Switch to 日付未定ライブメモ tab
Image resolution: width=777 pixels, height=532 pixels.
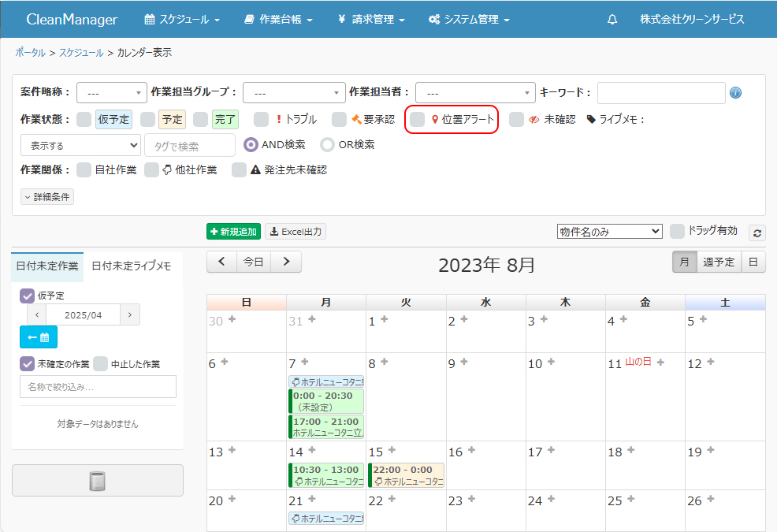[x=132, y=266]
